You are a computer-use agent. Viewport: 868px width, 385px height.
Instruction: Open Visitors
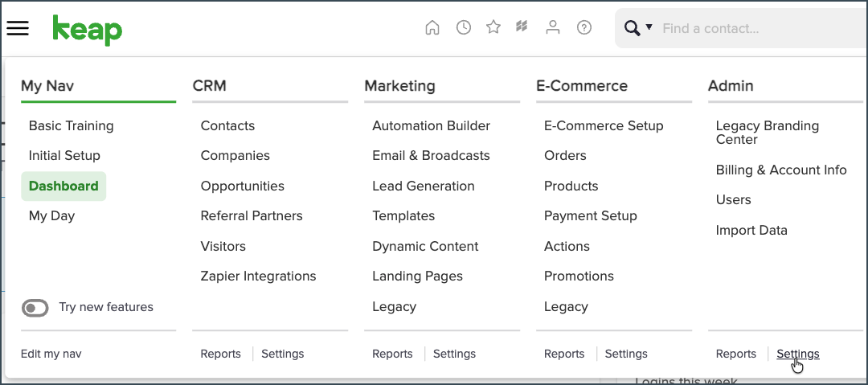coord(223,246)
